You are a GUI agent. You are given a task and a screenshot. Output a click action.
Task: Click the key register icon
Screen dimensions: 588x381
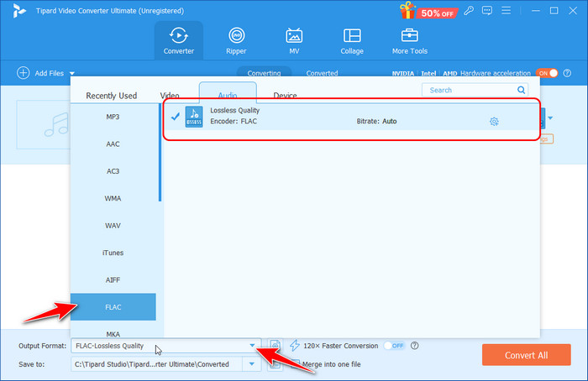[469, 10]
